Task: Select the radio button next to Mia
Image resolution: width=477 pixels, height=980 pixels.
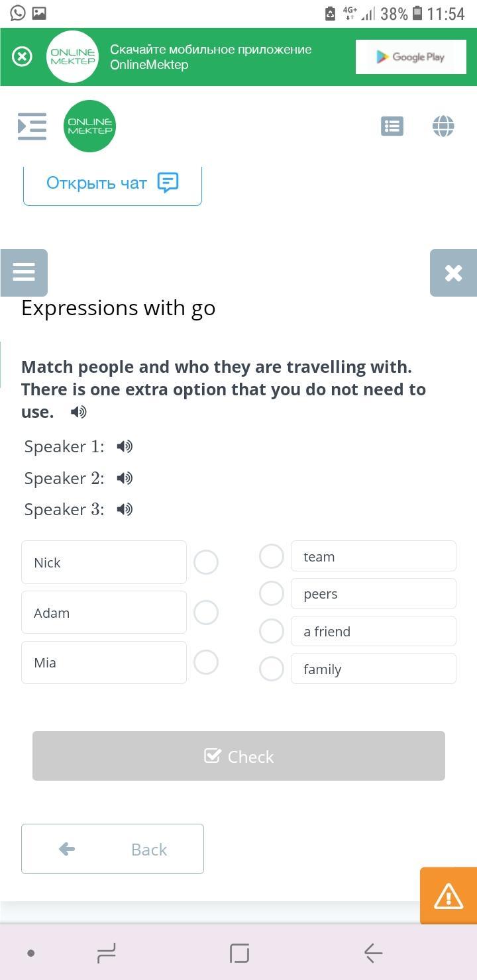Action: coord(206,662)
